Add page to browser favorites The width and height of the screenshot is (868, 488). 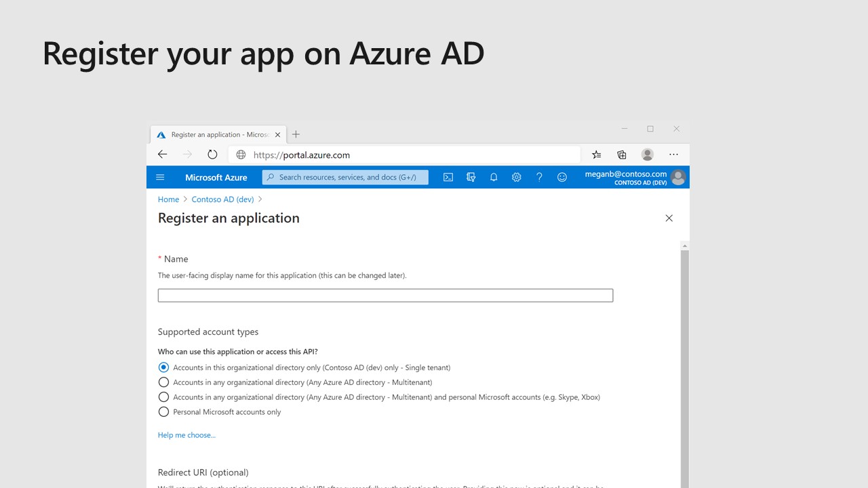[596, 155]
